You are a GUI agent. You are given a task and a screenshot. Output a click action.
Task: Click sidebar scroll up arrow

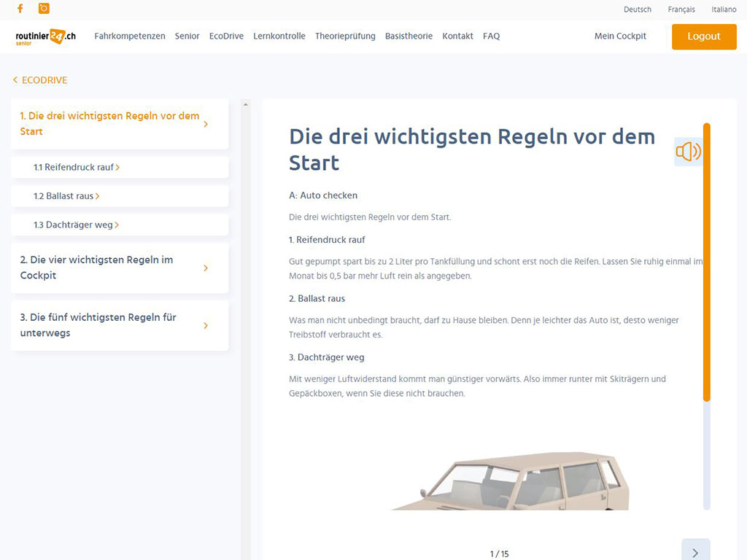click(245, 105)
